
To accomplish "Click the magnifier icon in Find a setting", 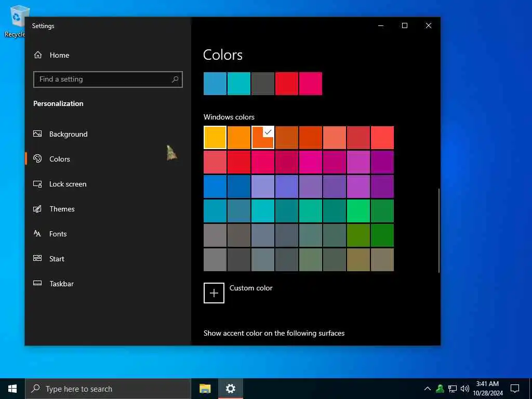I will (x=175, y=79).
